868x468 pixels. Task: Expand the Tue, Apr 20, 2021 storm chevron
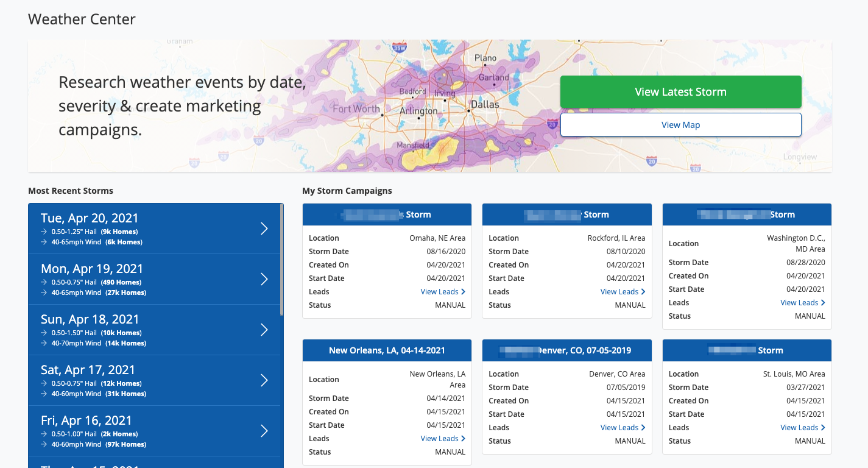(264, 229)
